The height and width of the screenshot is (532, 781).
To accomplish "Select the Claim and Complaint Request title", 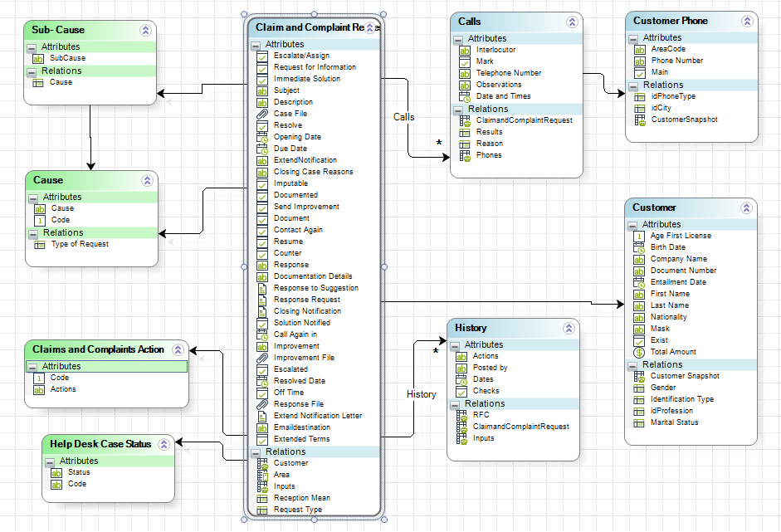I will pos(310,27).
